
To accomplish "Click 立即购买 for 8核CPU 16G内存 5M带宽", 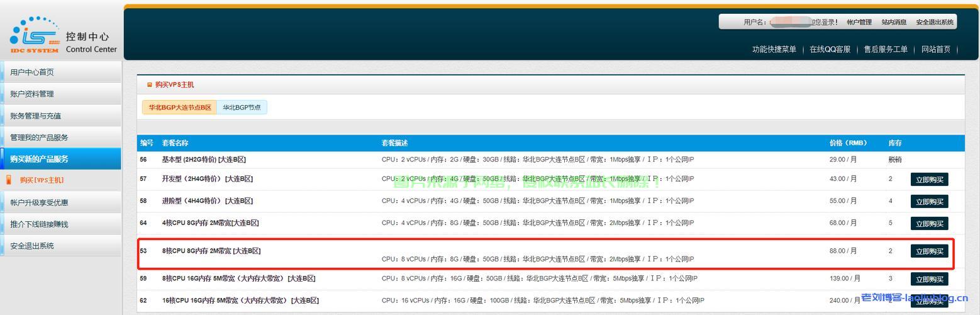I will click(x=929, y=279).
